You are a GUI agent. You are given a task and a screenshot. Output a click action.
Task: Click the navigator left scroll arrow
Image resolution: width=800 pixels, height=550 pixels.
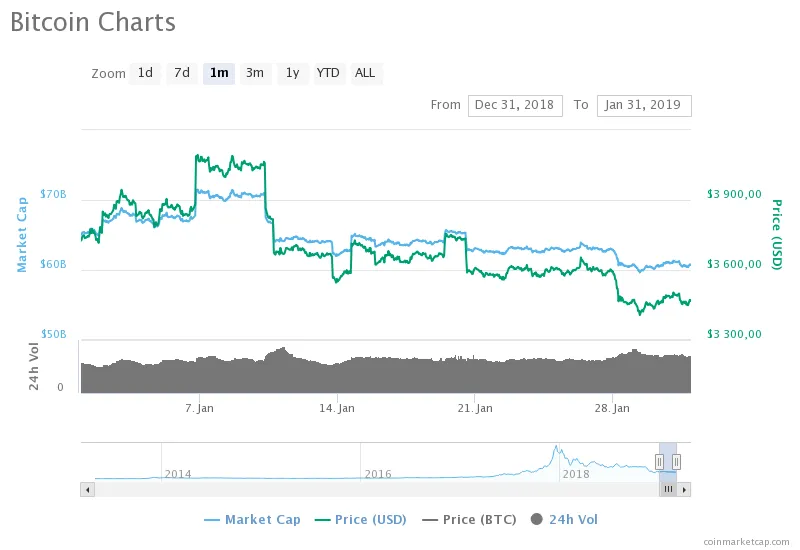pyautogui.click(x=88, y=490)
